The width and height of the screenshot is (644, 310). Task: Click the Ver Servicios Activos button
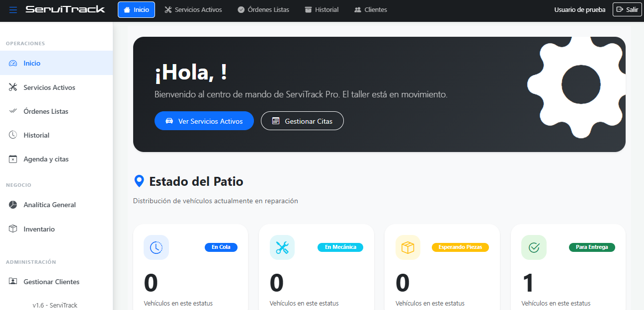pyautogui.click(x=204, y=121)
